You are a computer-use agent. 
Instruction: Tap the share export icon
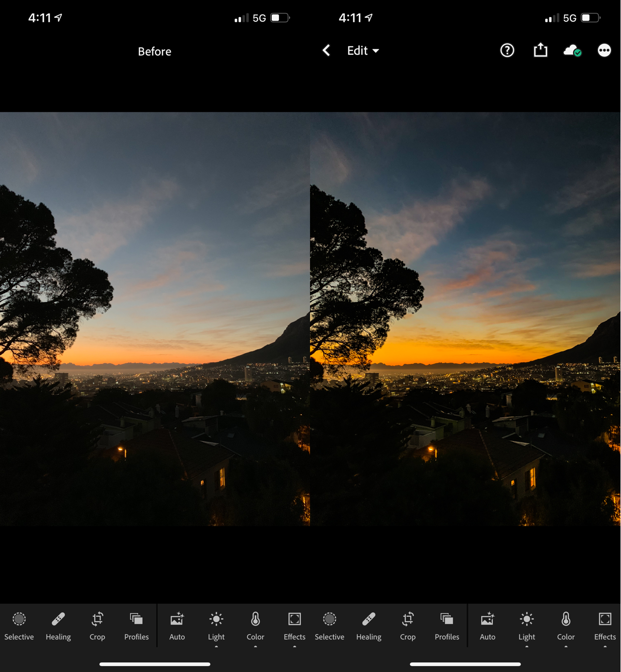point(540,50)
